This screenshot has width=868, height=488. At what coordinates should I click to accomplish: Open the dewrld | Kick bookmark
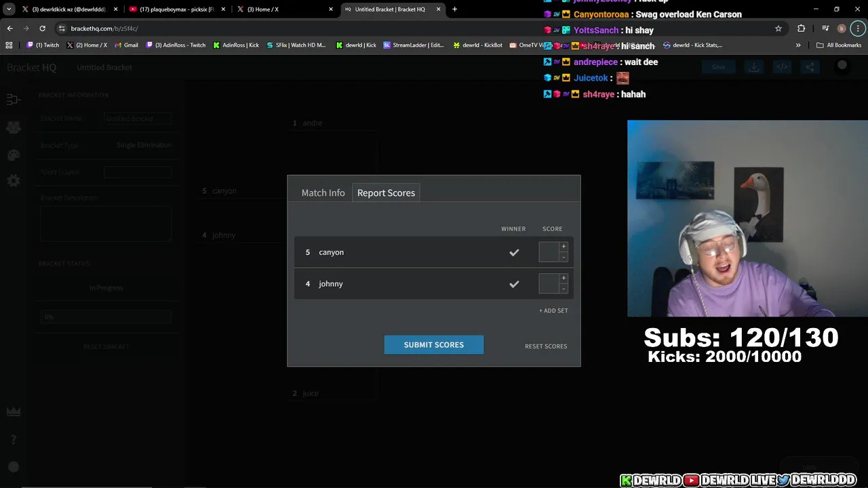click(356, 45)
